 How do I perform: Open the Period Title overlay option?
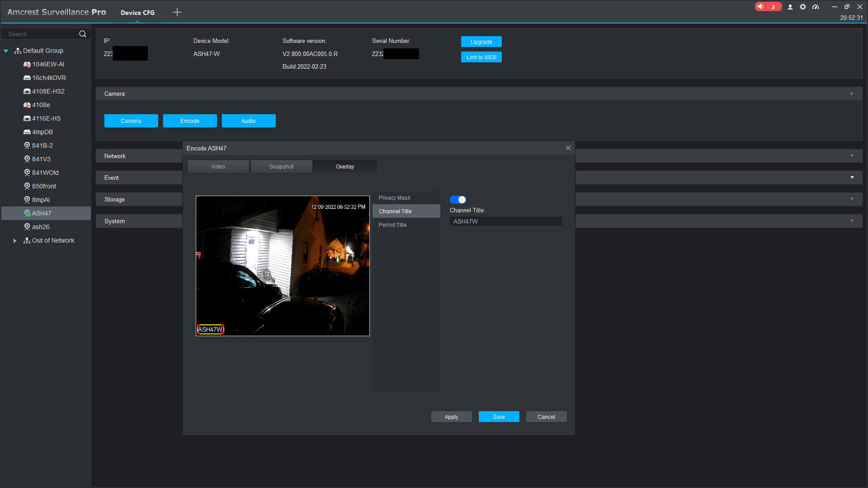[x=406, y=225]
